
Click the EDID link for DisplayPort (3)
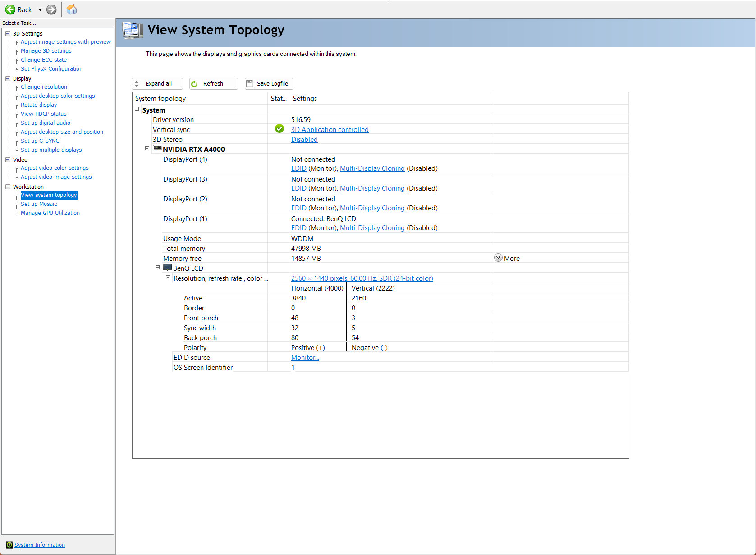(299, 188)
